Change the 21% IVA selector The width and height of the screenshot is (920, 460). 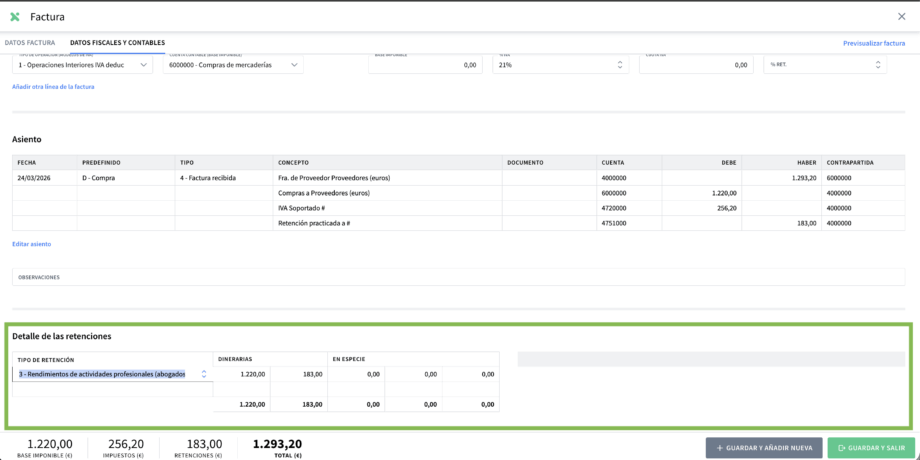tap(560, 65)
